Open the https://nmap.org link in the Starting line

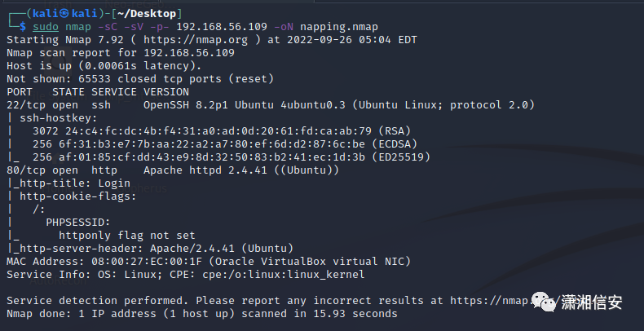(196, 40)
